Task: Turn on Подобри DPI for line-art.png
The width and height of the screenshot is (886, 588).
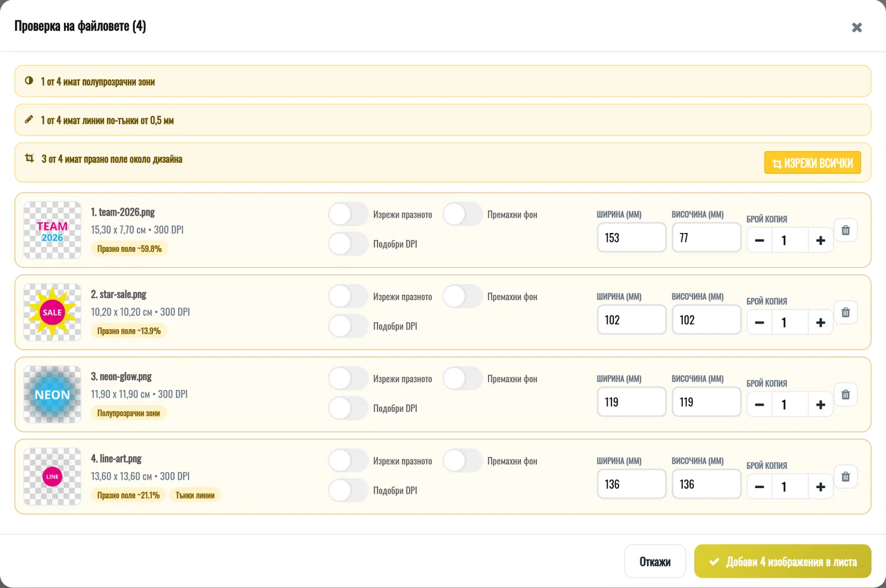Action: pos(348,491)
